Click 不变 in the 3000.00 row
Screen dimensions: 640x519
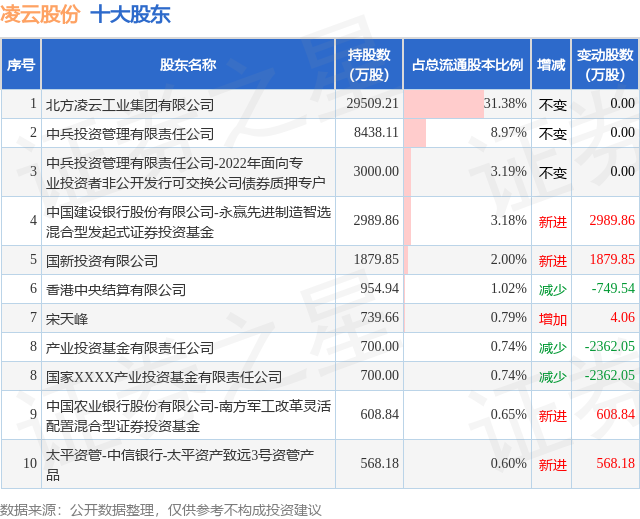553,173
